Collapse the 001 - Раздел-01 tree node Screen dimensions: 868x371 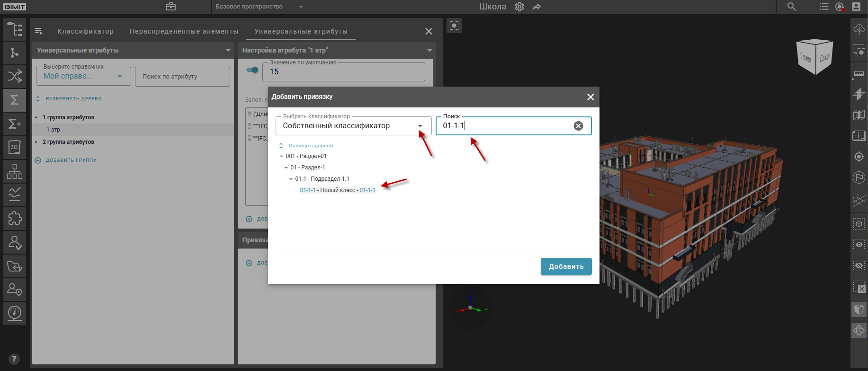pyautogui.click(x=281, y=156)
